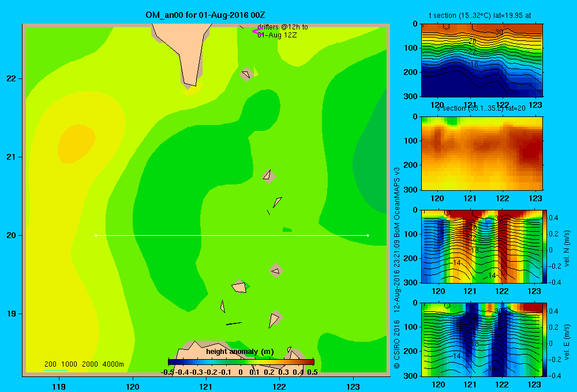Click the '0.5' tick ending height anomaly scale

(x=312, y=372)
